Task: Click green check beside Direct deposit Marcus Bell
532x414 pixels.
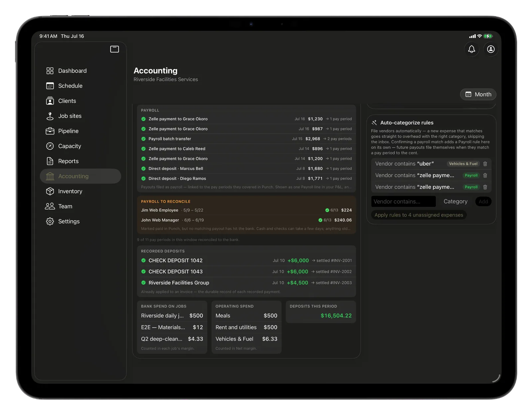Action: click(x=143, y=169)
